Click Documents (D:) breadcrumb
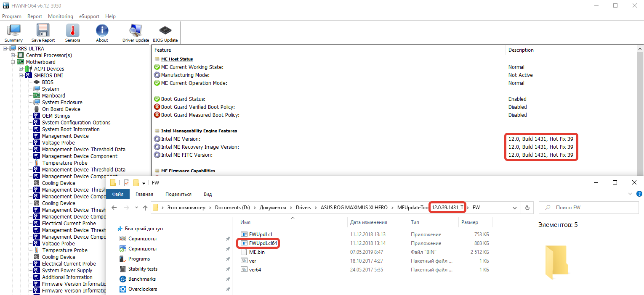 [x=232, y=208]
